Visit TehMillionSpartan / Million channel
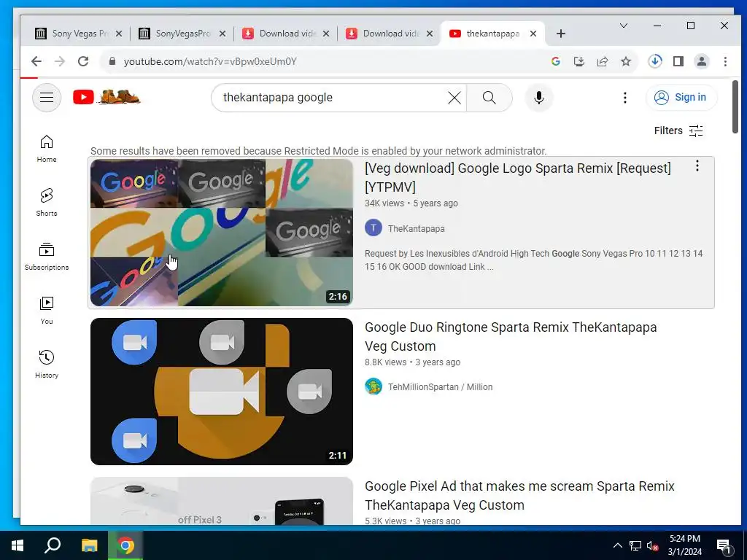Viewport: 747px width, 560px height. tap(440, 387)
